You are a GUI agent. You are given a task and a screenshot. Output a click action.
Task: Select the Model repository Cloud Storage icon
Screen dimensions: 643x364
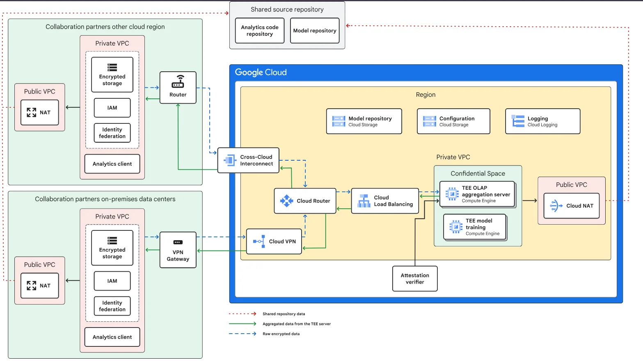tap(339, 121)
